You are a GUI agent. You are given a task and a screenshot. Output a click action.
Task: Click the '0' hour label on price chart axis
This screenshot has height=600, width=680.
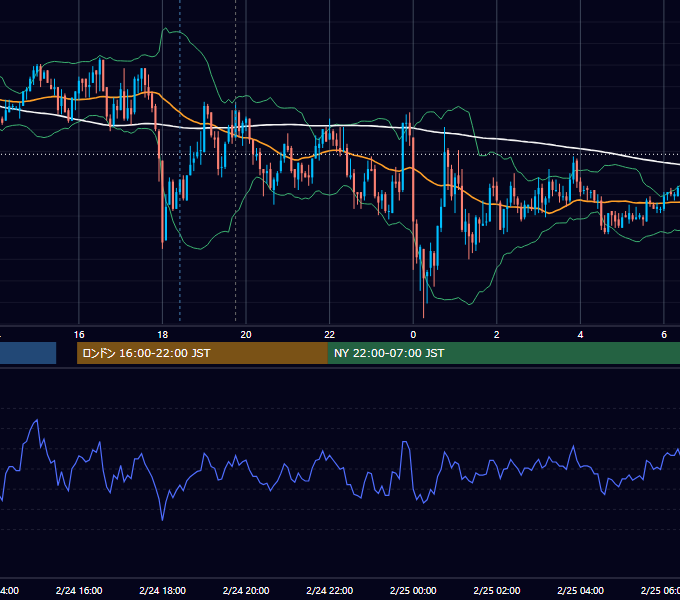pyautogui.click(x=413, y=335)
